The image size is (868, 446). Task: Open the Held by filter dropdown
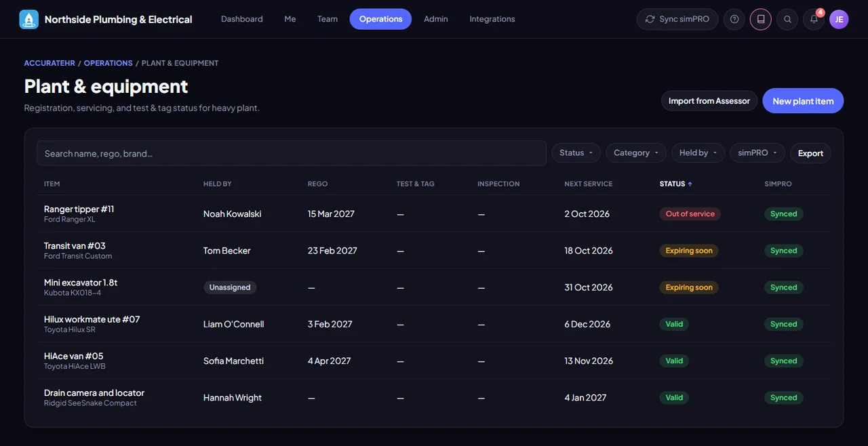(x=698, y=153)
